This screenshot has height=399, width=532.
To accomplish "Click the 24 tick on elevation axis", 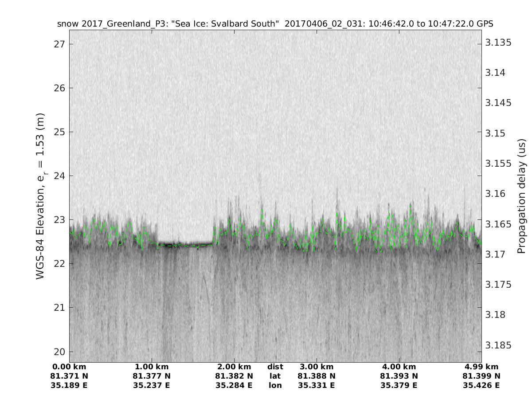I will coord(59,176).
